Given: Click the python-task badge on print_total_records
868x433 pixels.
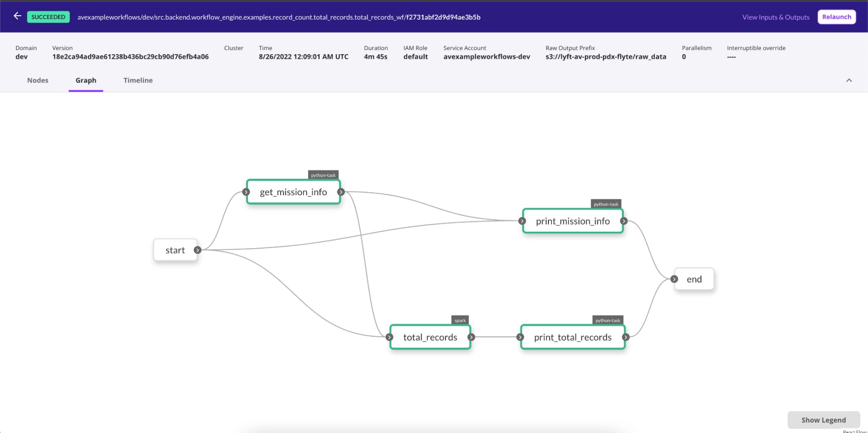Looking at the screenshot, I should [x=607, y=320].
